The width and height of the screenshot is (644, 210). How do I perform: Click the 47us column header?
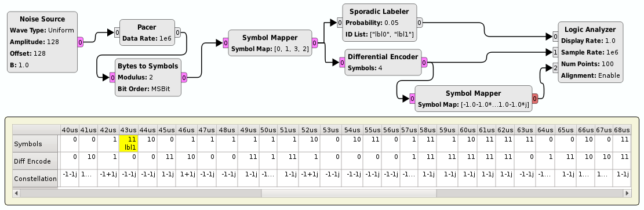pyautogui.click(x=207, y=130)
